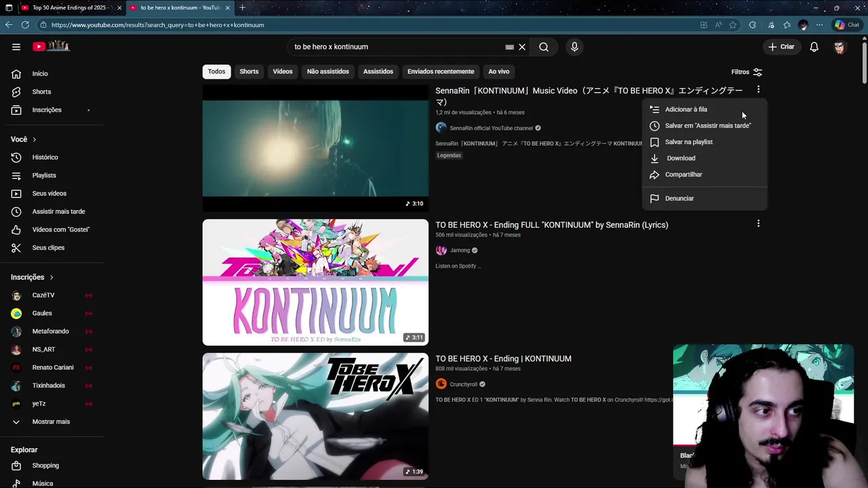868x488 pixels.
Task: Choose Download from the context menu
Action: point(705,158)
